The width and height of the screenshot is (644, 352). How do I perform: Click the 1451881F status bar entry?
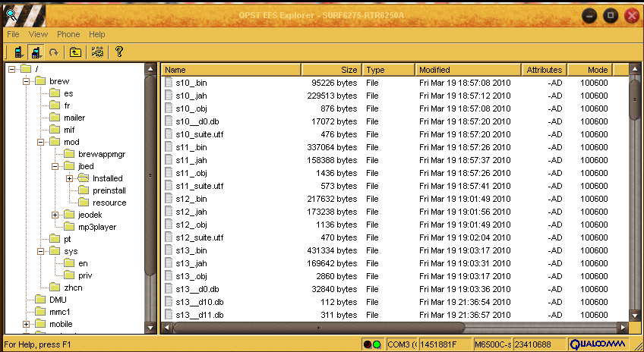(445, 344)
